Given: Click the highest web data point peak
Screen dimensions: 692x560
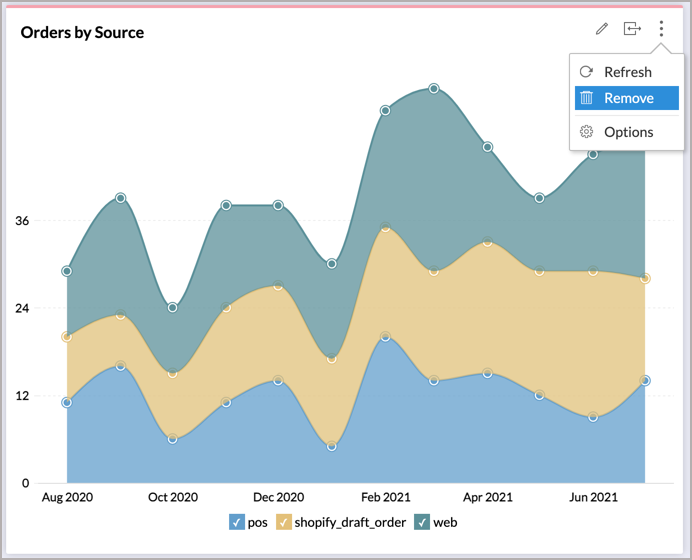Looking at the screenshot, I should coord(433,88).
